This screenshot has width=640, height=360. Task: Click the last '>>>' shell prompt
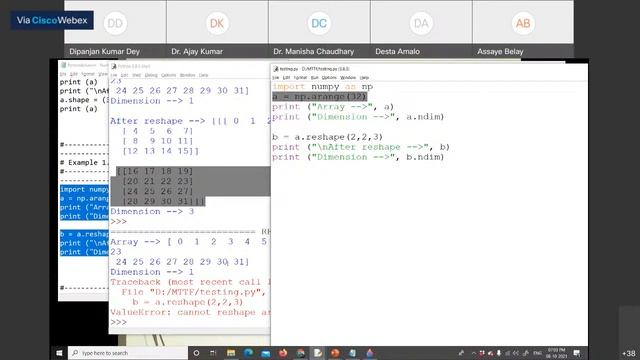tap(118, 322)
